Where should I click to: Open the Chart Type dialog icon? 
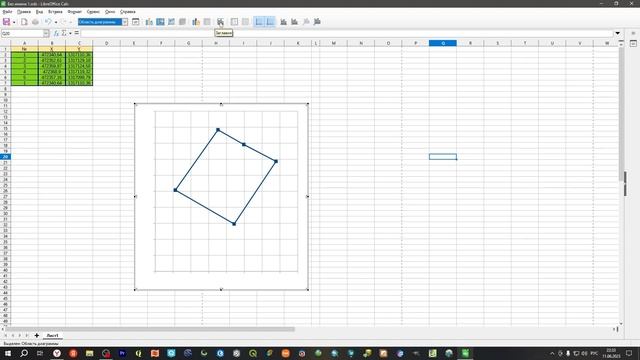[149, 22]
